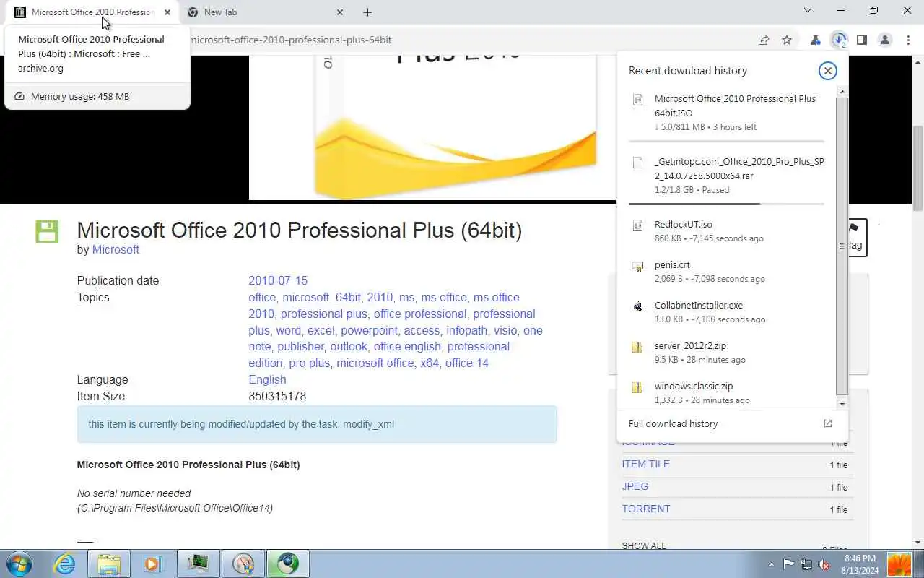The height and width of the screenshot is (578, 924).
Task: Click the RedlockUT.iso file icon
Action: pos(637,225)
